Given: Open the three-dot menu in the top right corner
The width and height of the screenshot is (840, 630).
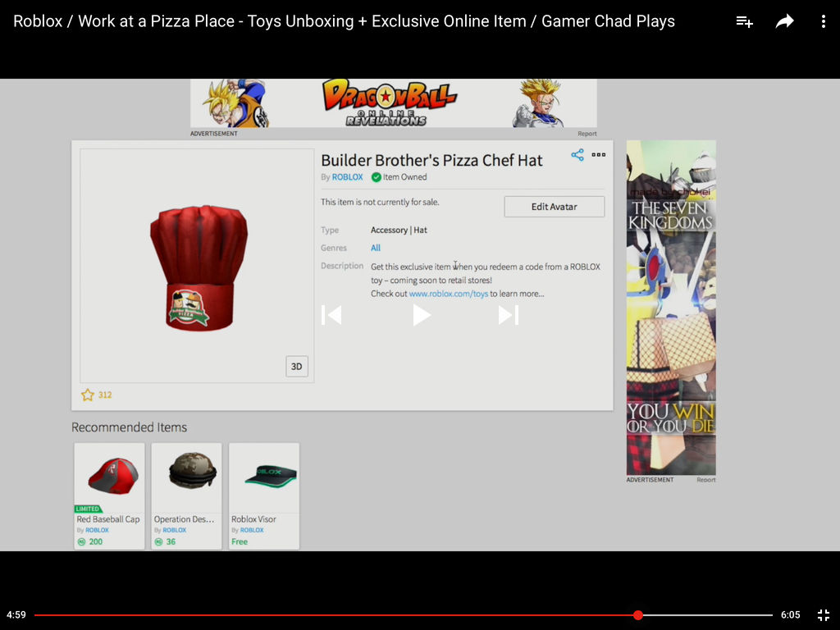Looking at the screenshot, I should [824, 21].
